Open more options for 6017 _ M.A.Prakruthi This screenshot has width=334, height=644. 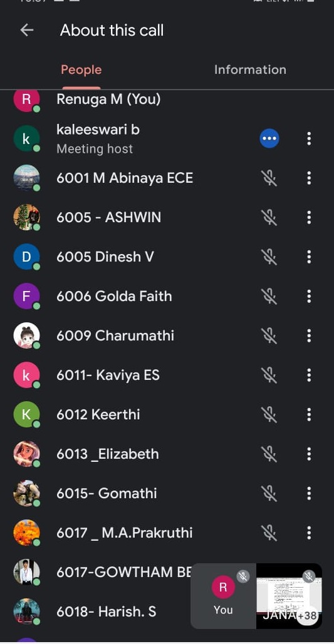[309, 533]
